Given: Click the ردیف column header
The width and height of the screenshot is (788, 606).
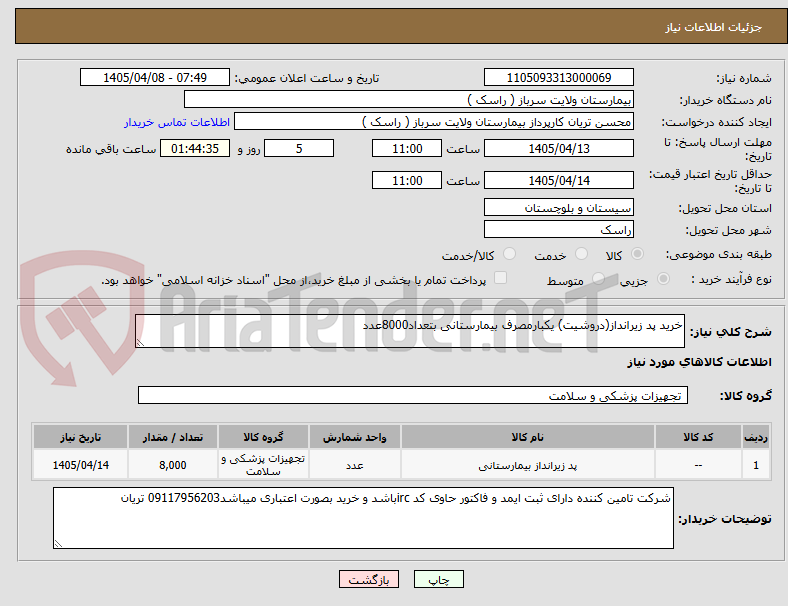Looking at the screenshot, I should pos(755,437).
